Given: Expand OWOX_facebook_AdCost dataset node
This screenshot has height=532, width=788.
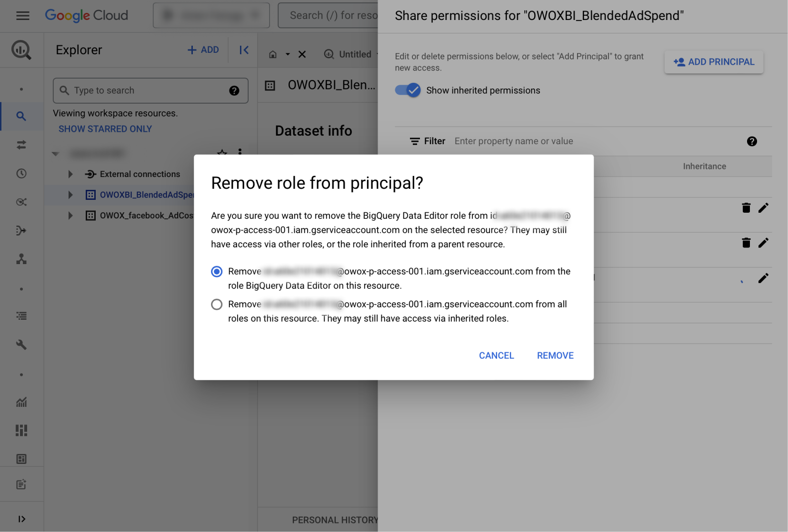Looking at the screenshot, I should click(70, 216).
